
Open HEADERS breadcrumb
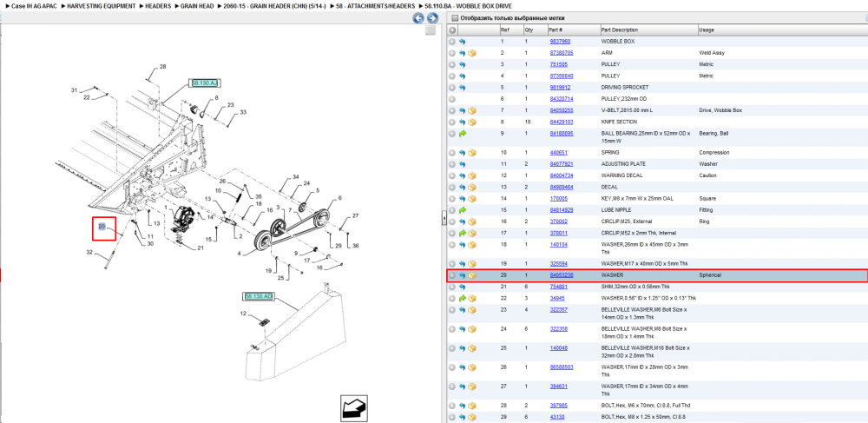(x=158, y=5)
